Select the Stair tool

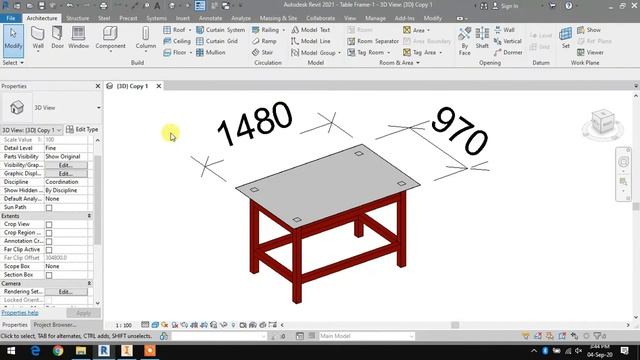pos(262,52)
